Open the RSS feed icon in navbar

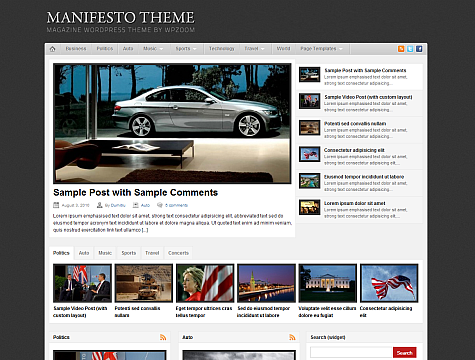click(x=401, y=49)
